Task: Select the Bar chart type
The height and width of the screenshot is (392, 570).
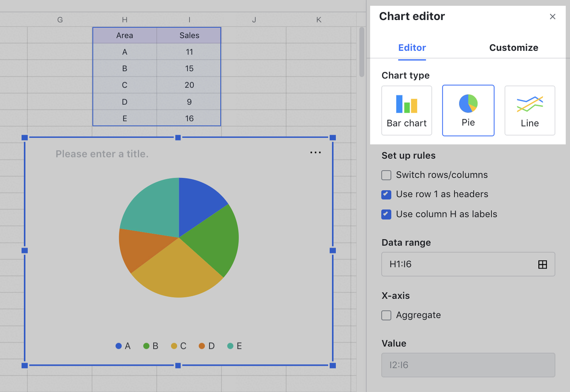Action: coord(407,110)
